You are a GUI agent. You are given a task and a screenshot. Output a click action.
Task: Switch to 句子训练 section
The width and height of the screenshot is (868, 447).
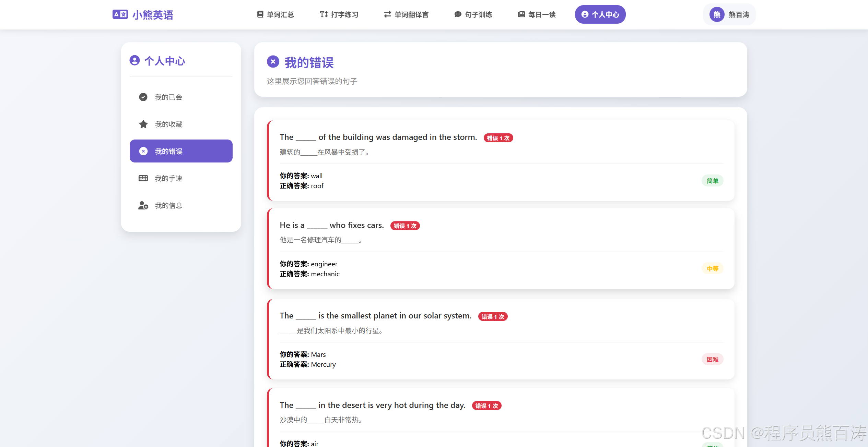click(473, 14)
